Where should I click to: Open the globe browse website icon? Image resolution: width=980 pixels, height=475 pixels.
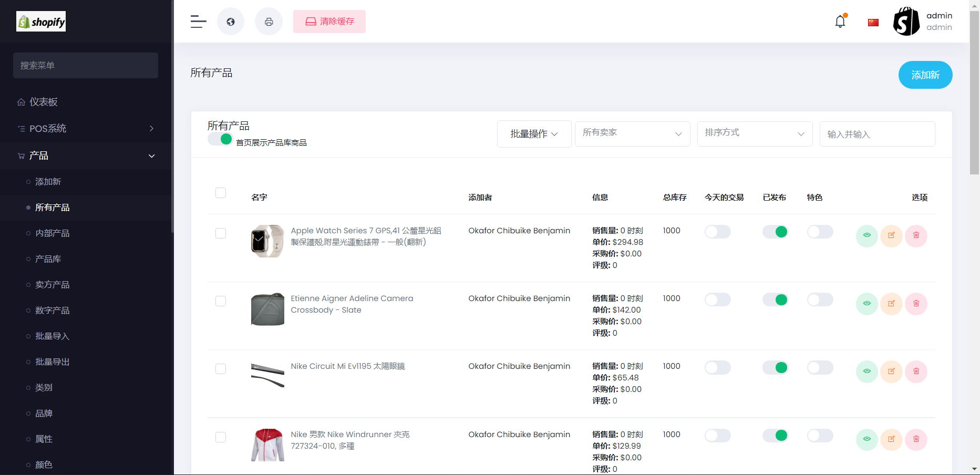point(231,22)
